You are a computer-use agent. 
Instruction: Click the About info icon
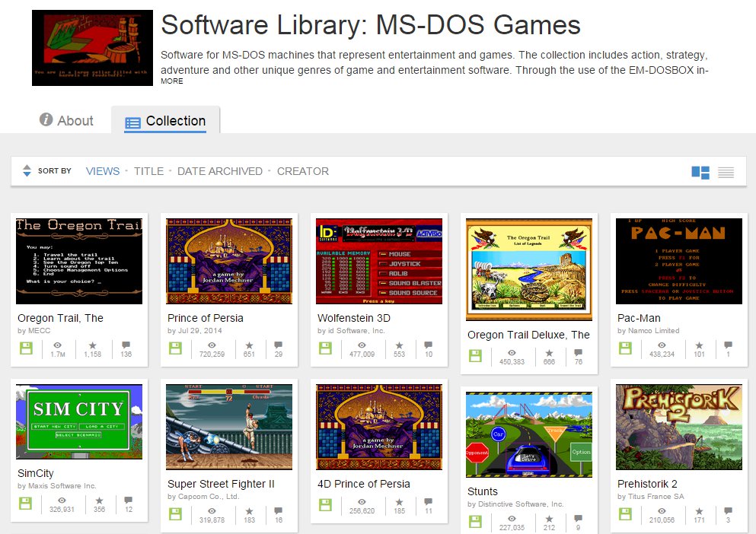(x=46, y=119)
